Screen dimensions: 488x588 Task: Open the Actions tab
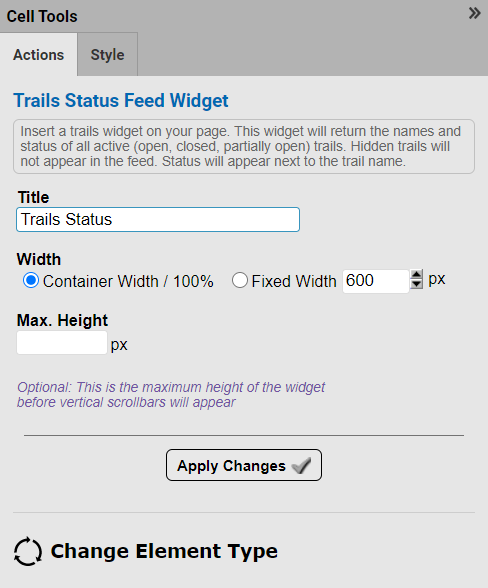tap(39, 55)
